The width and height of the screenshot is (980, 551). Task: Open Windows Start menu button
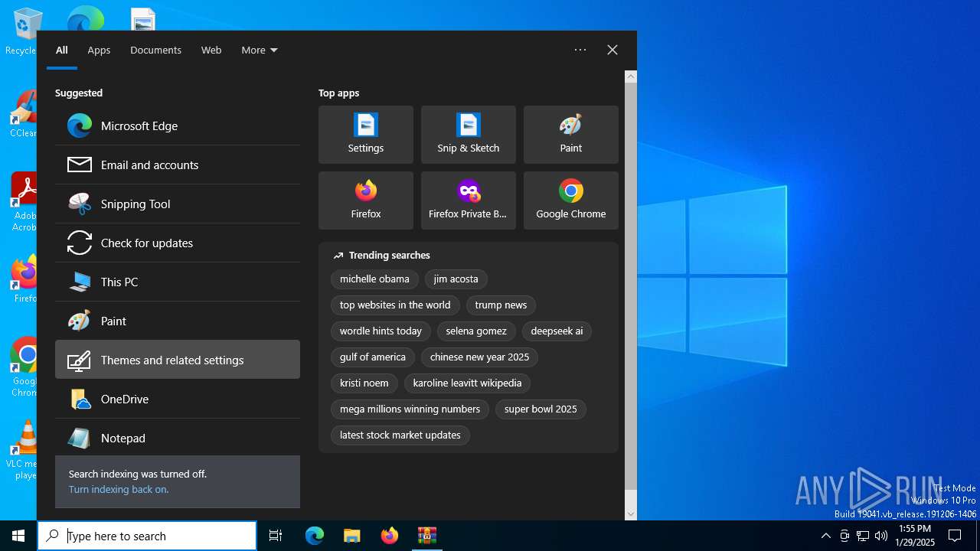[18, 536]
